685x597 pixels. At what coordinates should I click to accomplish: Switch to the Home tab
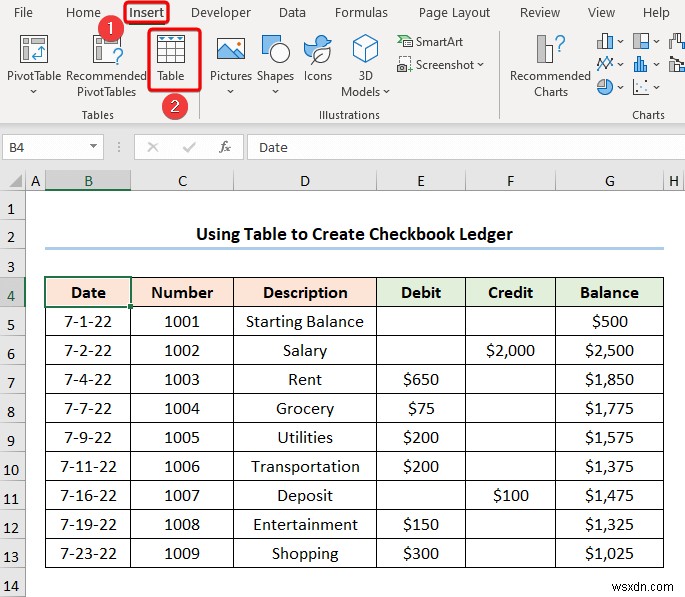pyautogui.click(x=83, y=13)
